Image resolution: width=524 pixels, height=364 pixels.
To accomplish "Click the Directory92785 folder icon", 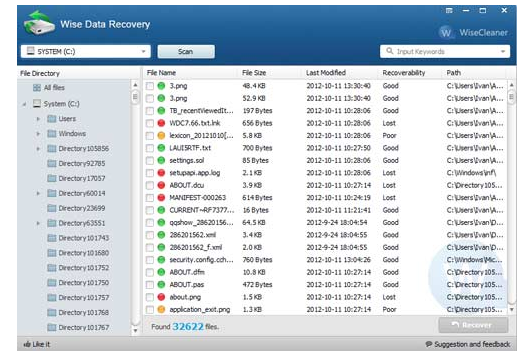I will [51, 163].
